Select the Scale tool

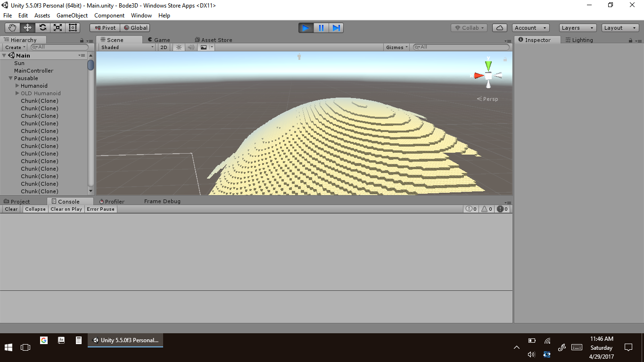tap(58, 28)
